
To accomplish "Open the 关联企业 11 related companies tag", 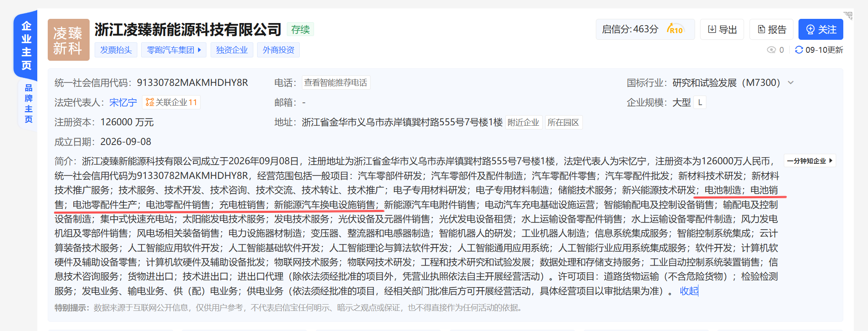I will (x=171, y=102).
